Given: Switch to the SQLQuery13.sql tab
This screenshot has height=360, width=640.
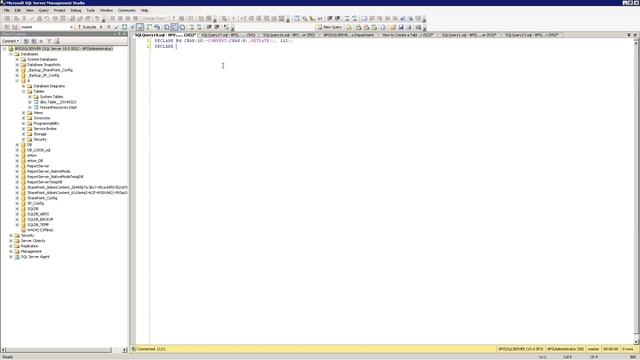Looking at the screenshot, I should point(531,35).
